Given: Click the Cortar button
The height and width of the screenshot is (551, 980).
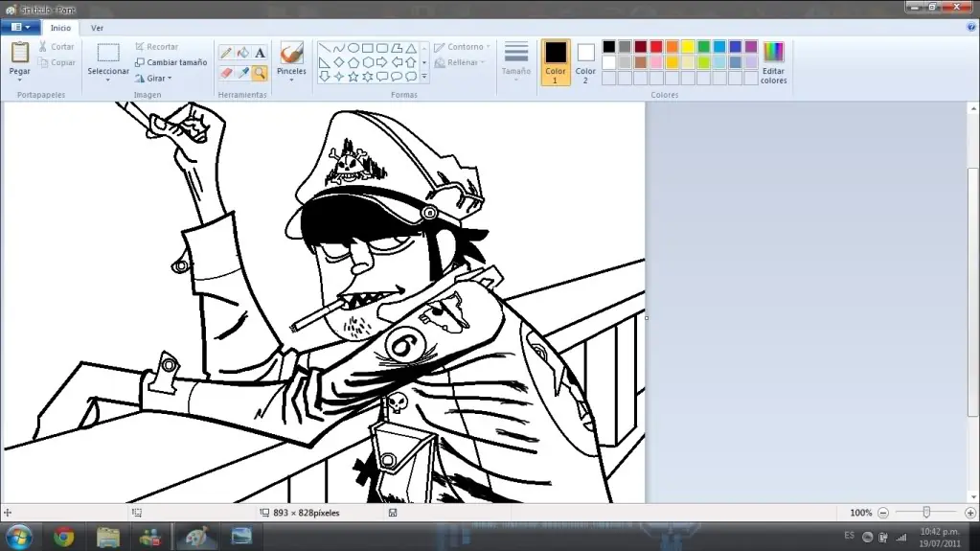Looking at the screenshot, I should (57, 47).
